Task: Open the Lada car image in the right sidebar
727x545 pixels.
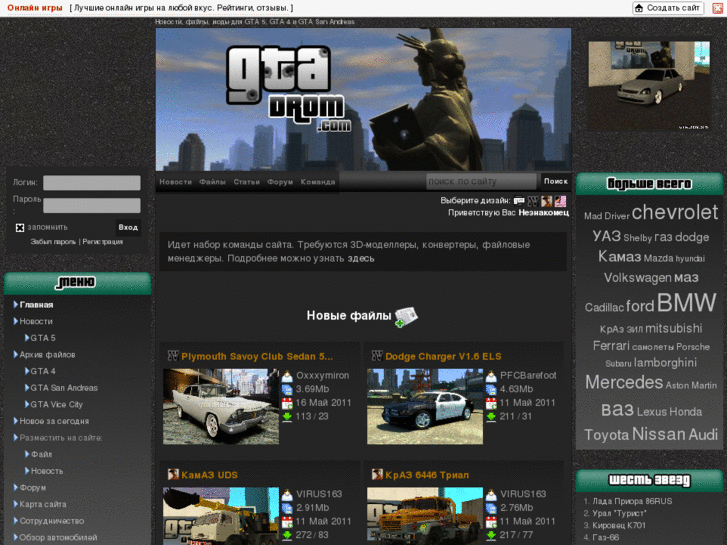Action: point(649,85)
